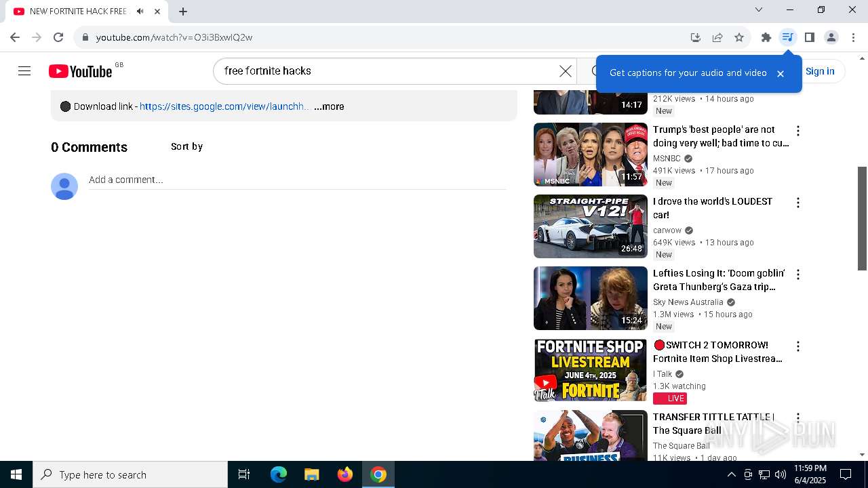This screenshot has height=488, width=868.
Task: Show hidden system tray icons
Action: 731,474
